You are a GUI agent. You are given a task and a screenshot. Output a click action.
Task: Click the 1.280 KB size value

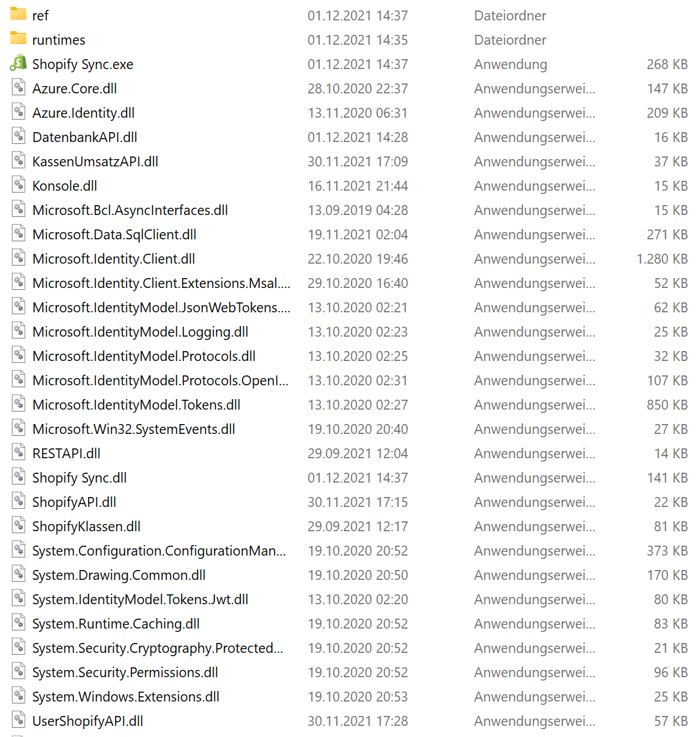pos(662,259)
